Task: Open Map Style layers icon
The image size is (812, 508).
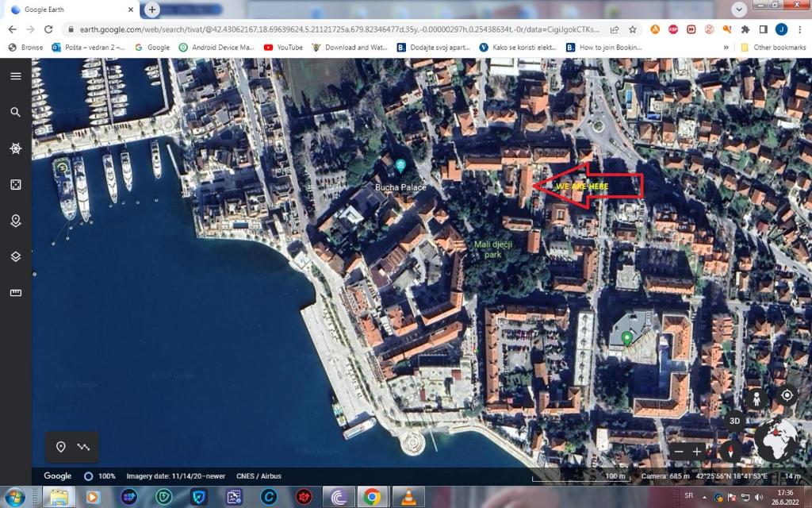Action: (x=15, y=256)
